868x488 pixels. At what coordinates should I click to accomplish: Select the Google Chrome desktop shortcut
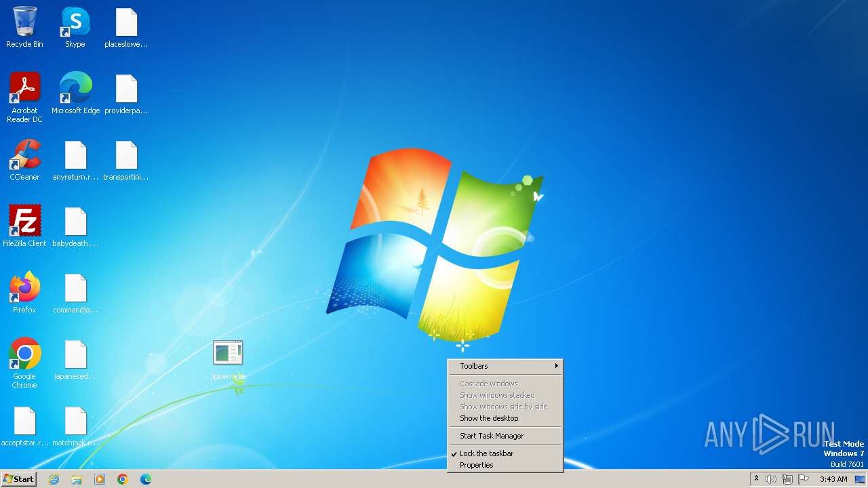point(24,363)
